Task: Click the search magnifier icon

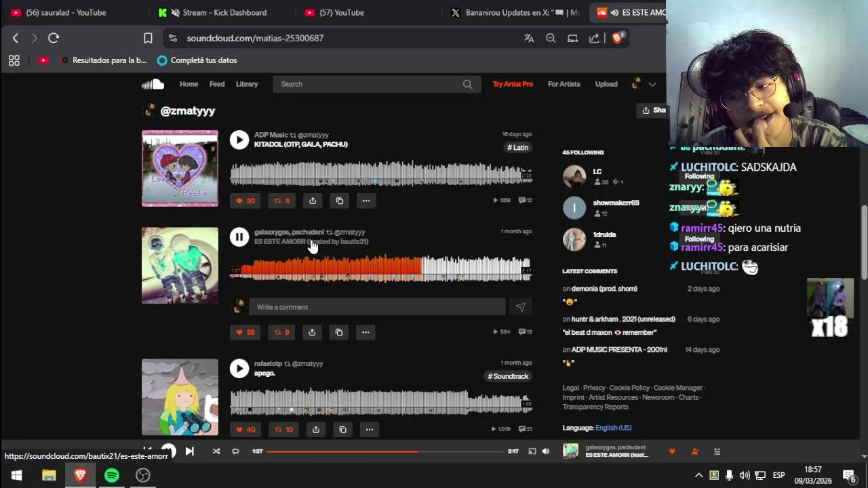Action: point(468,84)
